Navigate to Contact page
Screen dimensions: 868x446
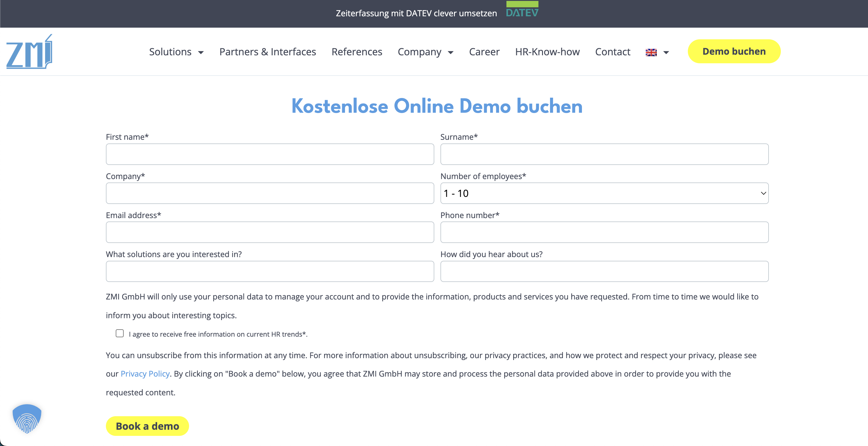(x=613, y=52)
